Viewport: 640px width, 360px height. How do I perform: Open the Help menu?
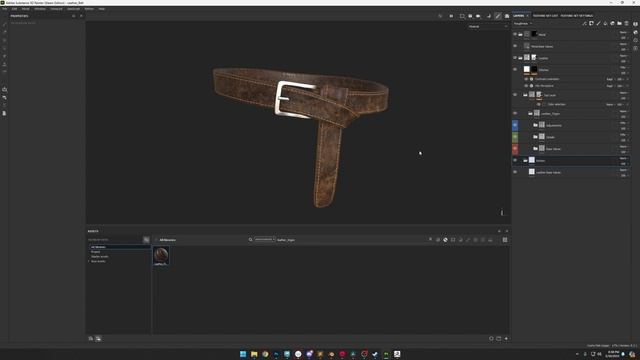click(x=102, y=9)
